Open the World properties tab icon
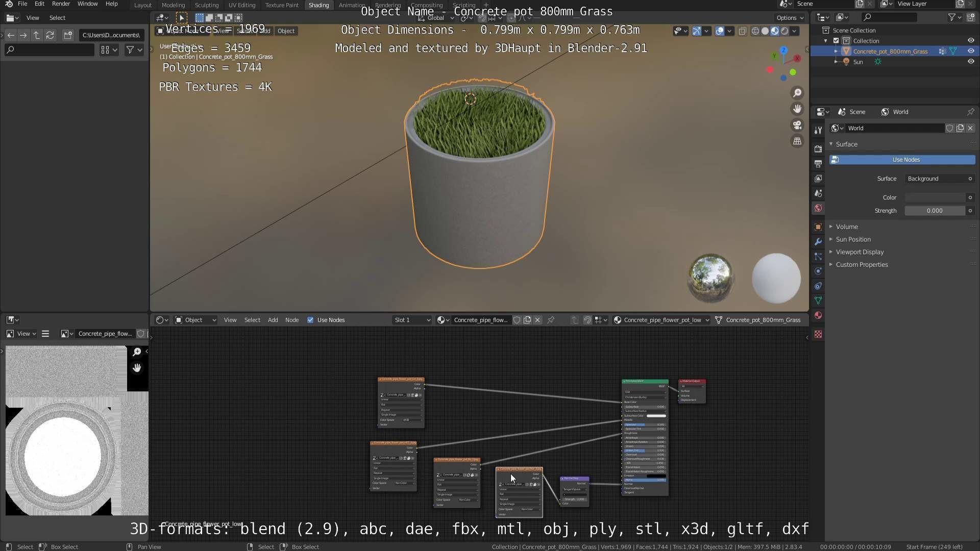Screen dimensions: 980x551 tap(818, 208)
